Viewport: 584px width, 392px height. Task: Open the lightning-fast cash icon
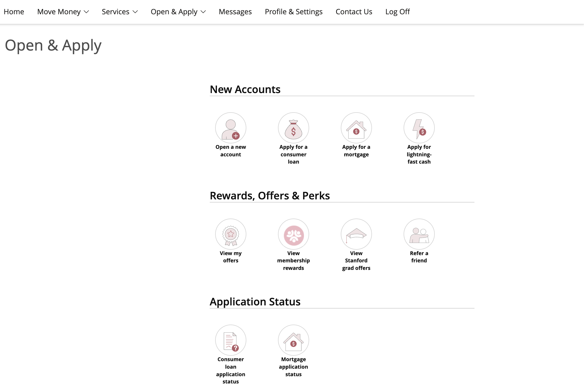point(419,128)
